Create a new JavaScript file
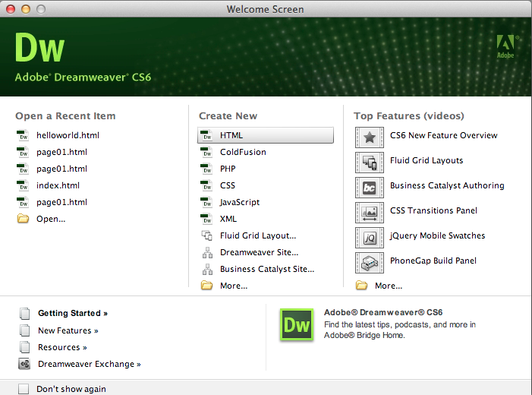The height and width of the screenshot is (395, 532). [x=240, y=202]
